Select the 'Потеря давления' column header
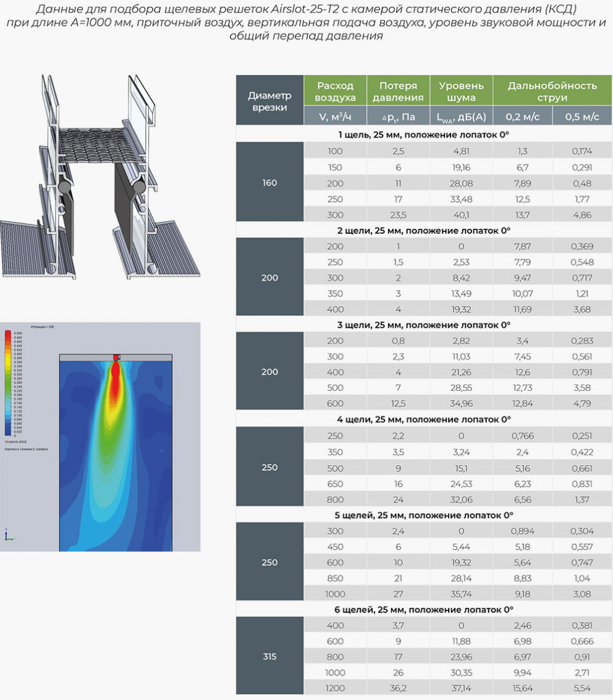This screenshot has height=700, width=613. (398, 91)
